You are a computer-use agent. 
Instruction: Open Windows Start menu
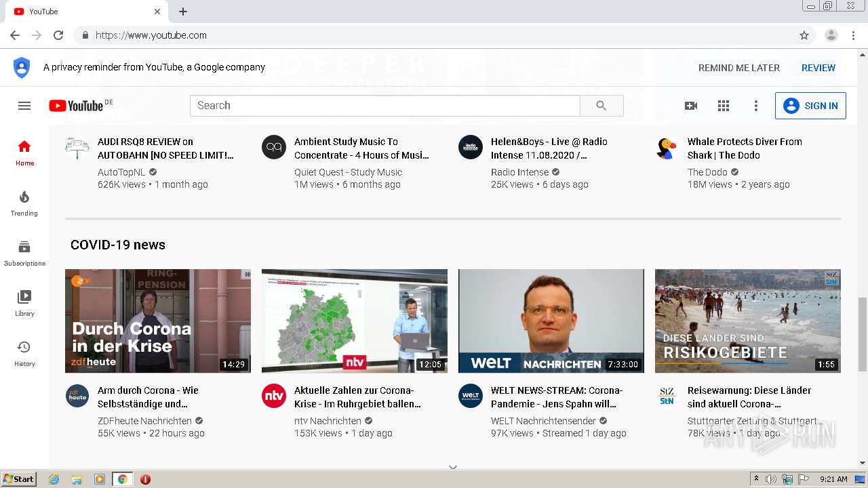coord(19,479)
